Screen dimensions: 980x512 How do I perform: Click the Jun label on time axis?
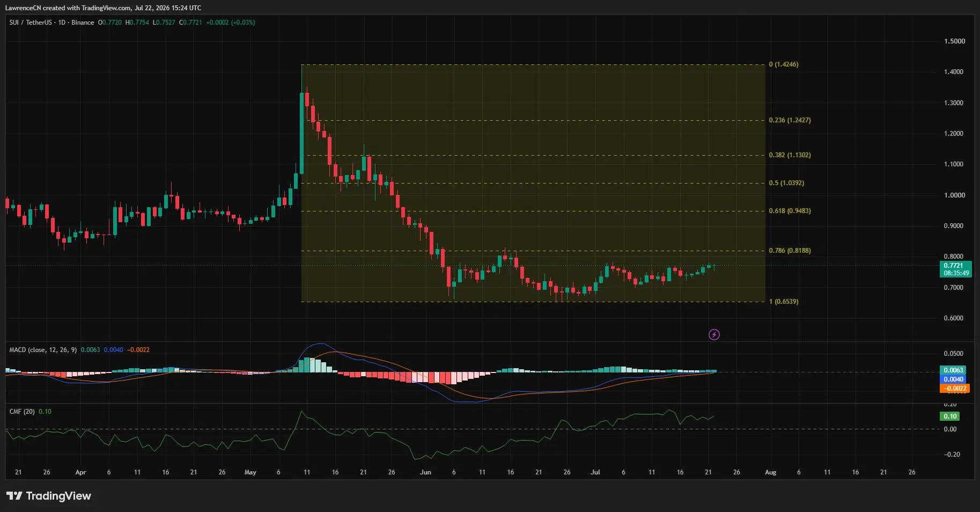tap(425, 472)
